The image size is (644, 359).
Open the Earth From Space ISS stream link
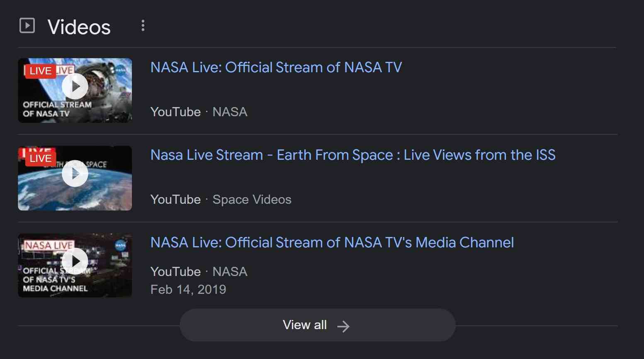(352, 155)
